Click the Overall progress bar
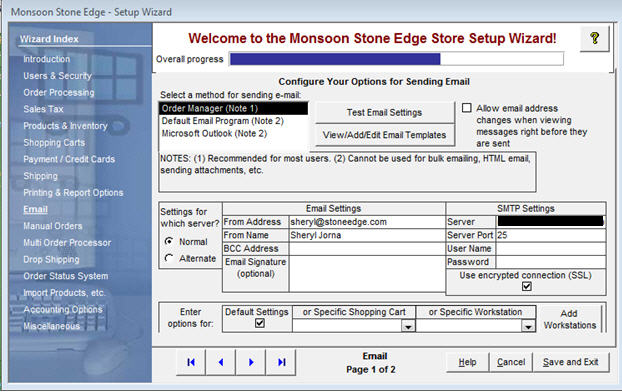The width and height of the screenshot is (622, 392). (396, 59)
